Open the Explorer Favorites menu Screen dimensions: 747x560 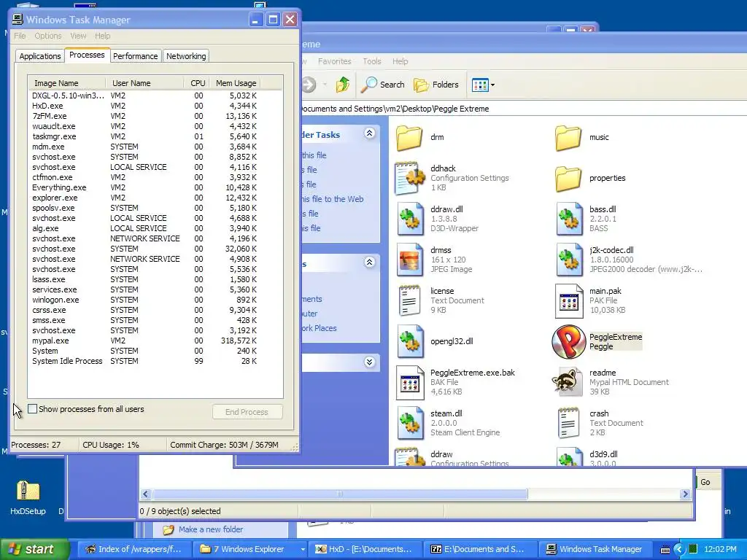(x=334, y=61)
